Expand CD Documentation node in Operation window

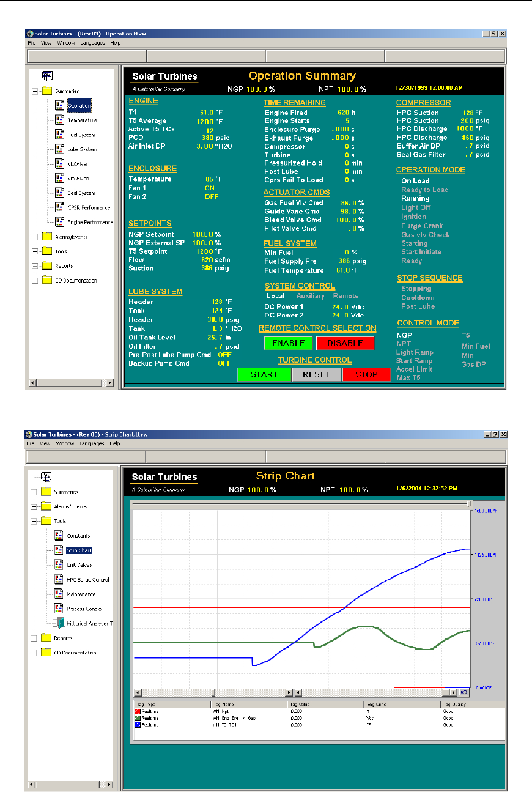35,281
